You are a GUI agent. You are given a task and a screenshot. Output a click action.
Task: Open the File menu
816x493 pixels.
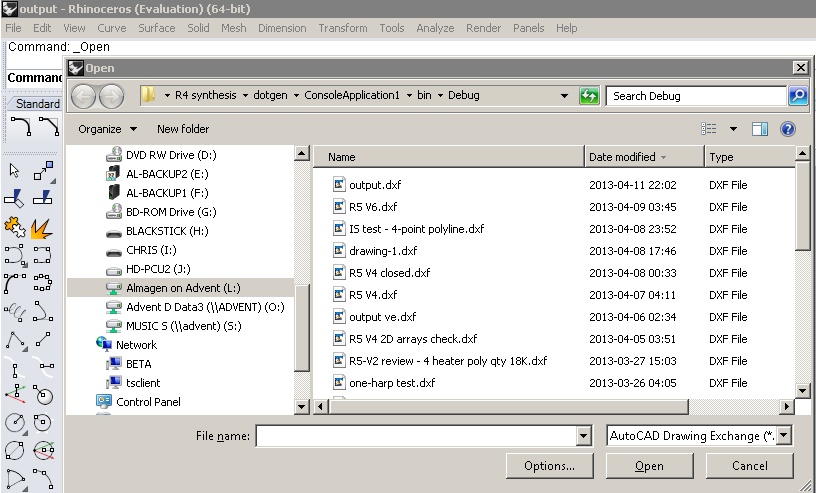pos(13,28)
